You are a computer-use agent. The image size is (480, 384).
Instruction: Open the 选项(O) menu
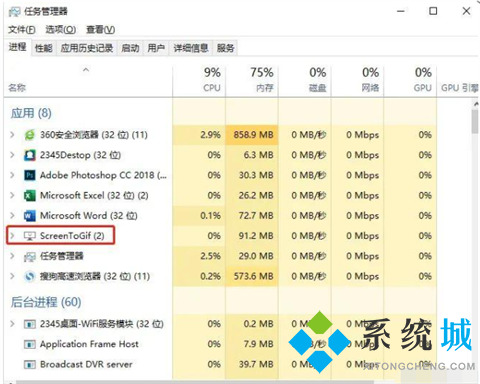61,30
